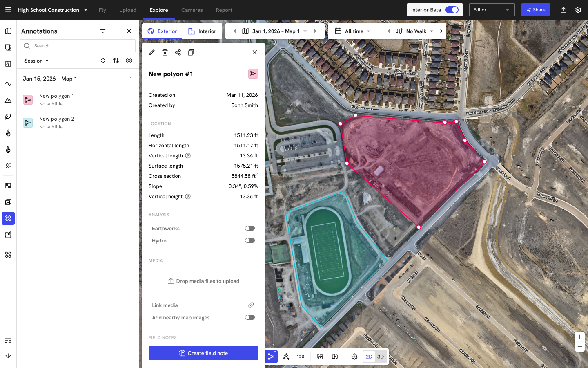588x368 pixels.
Task: Open the filter icon in Annotations header
Action: tap(103, 31)
